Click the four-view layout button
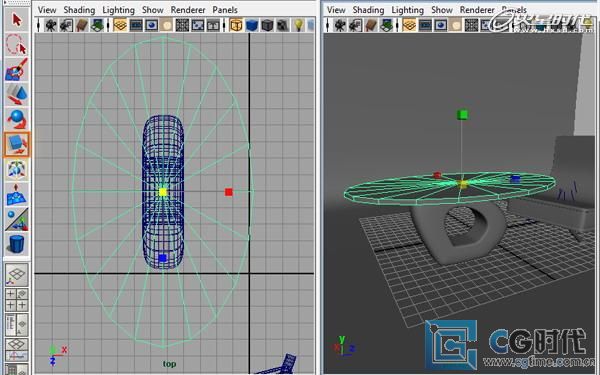 (16, 300)
